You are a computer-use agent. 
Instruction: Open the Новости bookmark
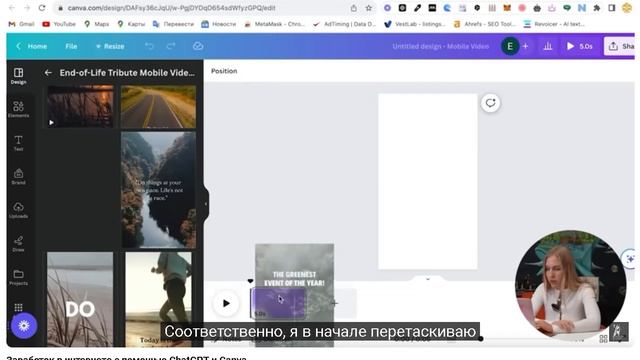click(x=219, y=24)
